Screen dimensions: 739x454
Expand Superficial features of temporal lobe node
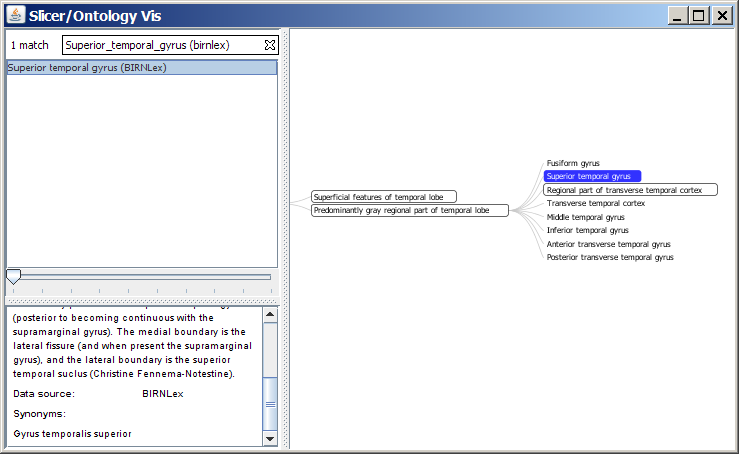click(384, 197)
